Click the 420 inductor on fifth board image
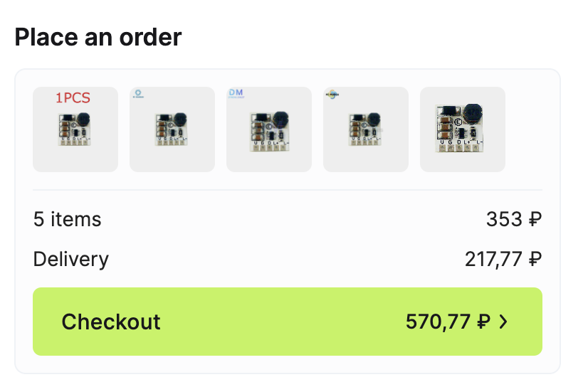Viewport: 588px width, 387px height. pyautogui.click(x=473, y=112)
